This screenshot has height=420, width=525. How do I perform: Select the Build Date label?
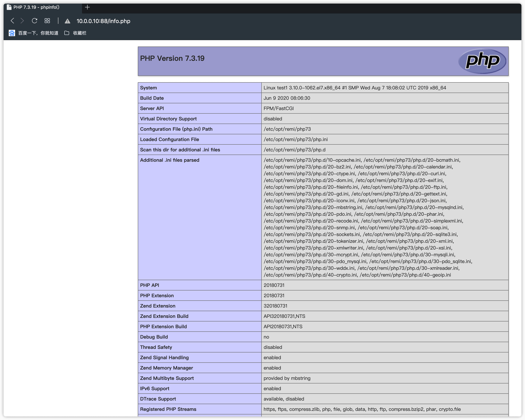(152, 98)
